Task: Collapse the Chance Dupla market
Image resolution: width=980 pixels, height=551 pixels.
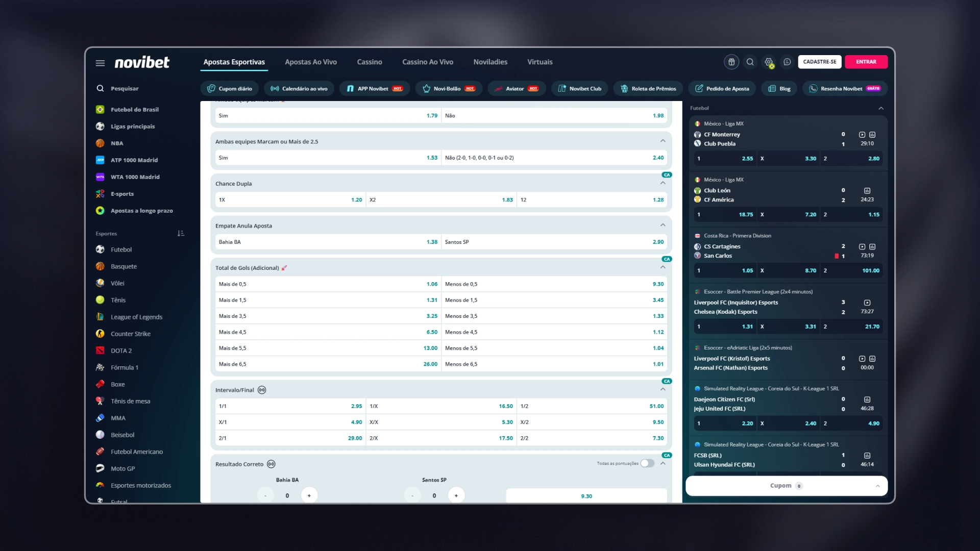Action: point(663,183)
